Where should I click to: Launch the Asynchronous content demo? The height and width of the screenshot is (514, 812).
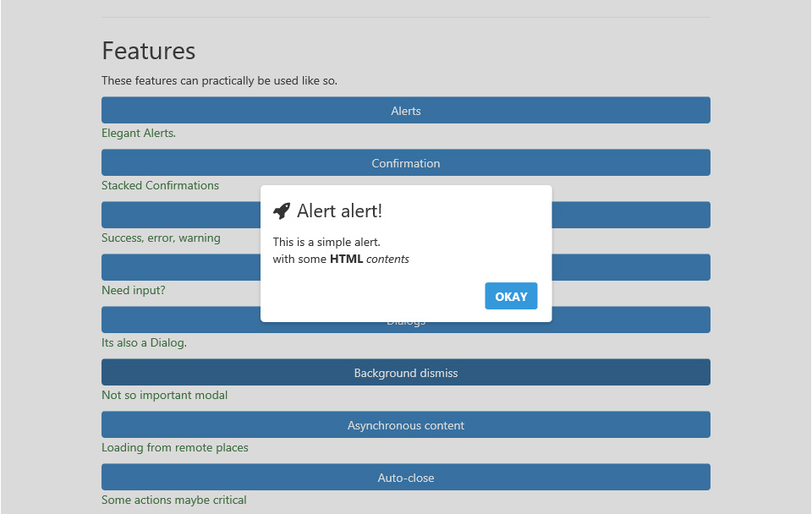(406, 425)
